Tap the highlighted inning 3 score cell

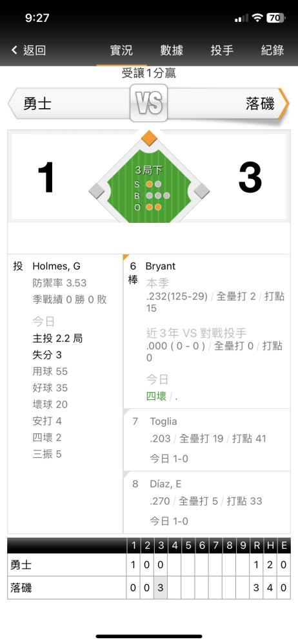[161, 588]
